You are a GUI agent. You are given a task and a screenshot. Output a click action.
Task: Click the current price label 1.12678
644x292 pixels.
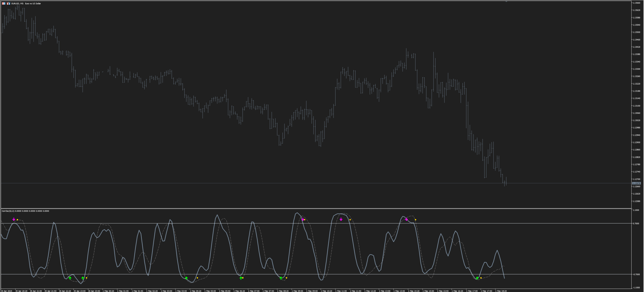tap(636, 183)
